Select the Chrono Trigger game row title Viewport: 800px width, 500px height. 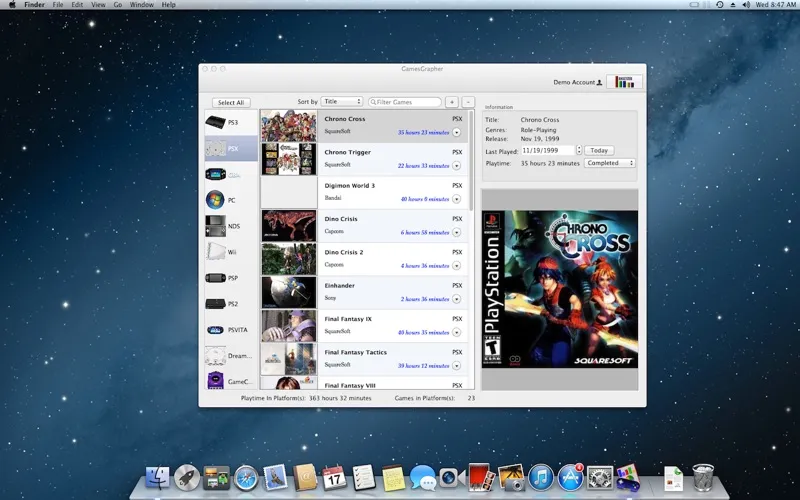pos(347,152)
